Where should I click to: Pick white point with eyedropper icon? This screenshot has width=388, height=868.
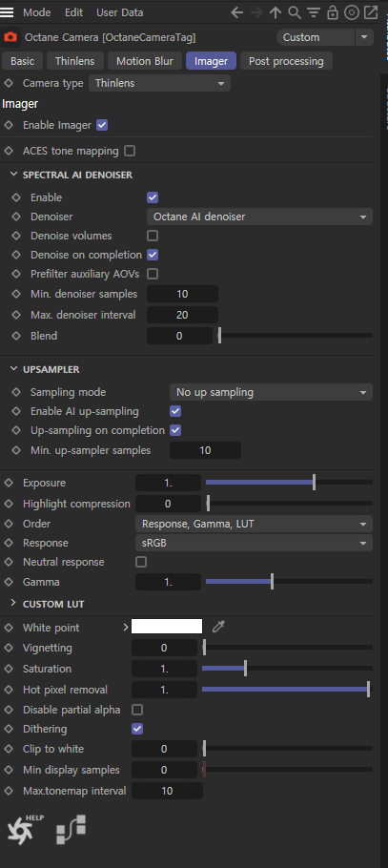coord(218,627)
